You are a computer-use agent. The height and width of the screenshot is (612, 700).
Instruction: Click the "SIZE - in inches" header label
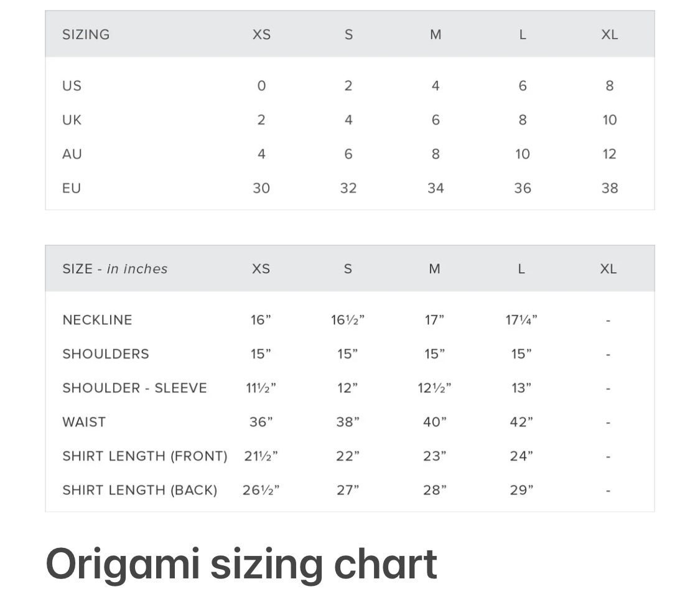pos(115,269)
